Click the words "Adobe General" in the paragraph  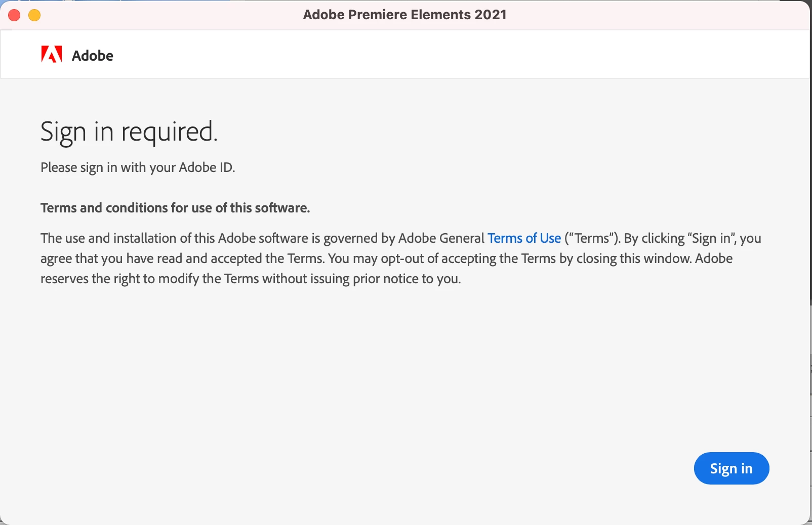coord(441,238)
